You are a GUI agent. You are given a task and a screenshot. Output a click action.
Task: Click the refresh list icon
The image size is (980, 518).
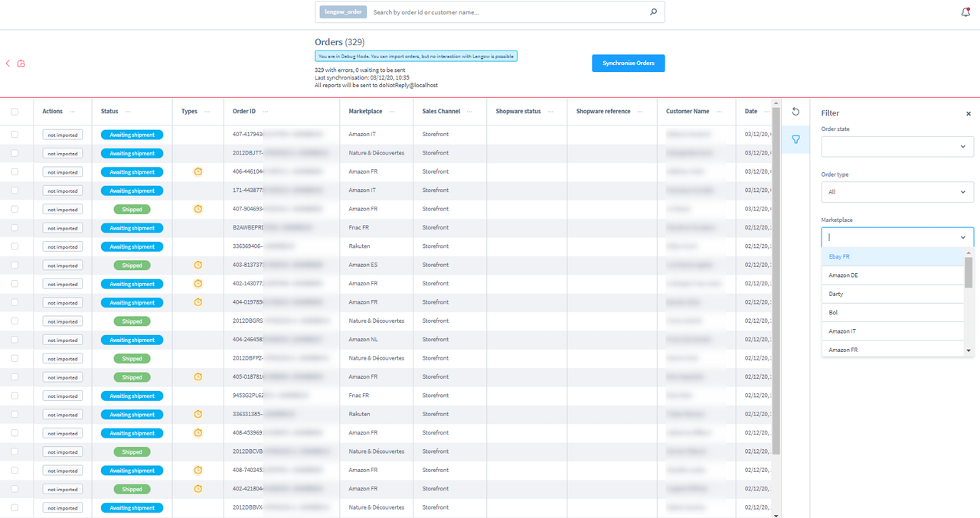[795, 112]
